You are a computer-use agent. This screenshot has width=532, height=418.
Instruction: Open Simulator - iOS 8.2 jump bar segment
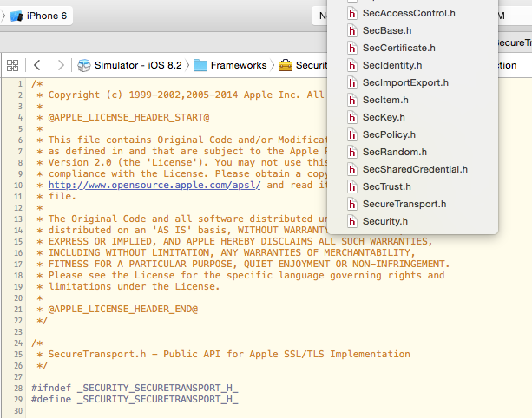[x=138, y=65]
